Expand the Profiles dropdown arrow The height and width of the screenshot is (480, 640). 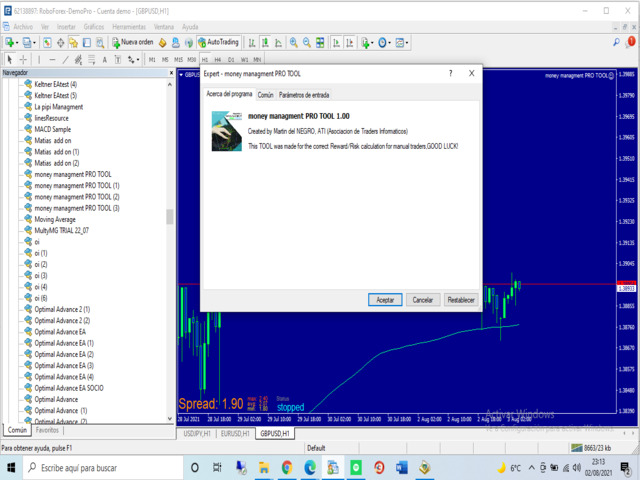coord(34,43)
